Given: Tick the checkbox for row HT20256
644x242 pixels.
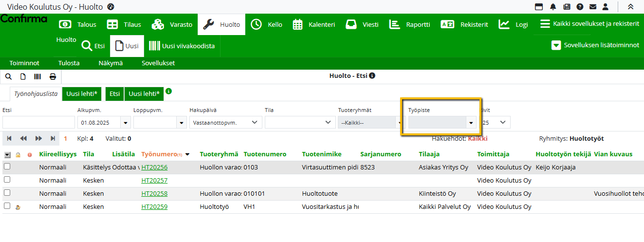Looking at the screenshot, I should (7, 167).
